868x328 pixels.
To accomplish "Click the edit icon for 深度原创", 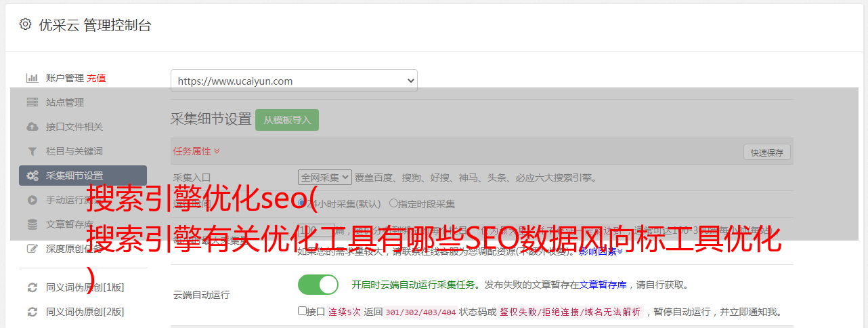I will (32, 249).
